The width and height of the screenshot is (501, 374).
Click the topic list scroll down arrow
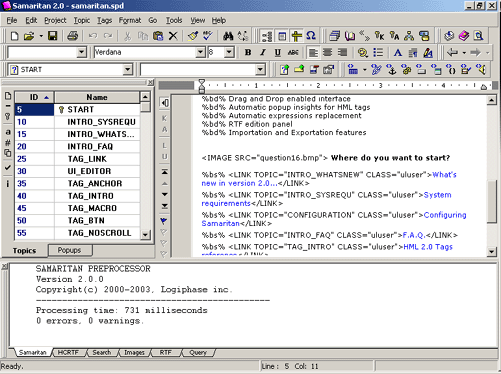coord(145,234)
